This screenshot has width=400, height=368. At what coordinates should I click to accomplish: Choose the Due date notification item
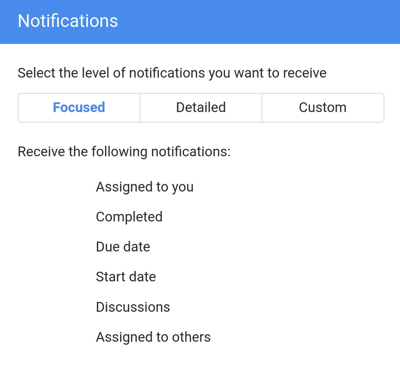(x=123, y=247)
